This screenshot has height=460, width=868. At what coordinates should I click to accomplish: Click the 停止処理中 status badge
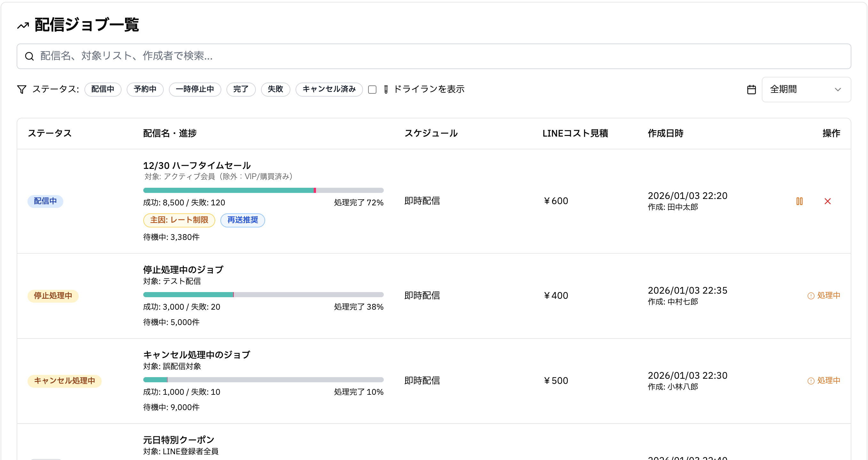tap(53, 296)
